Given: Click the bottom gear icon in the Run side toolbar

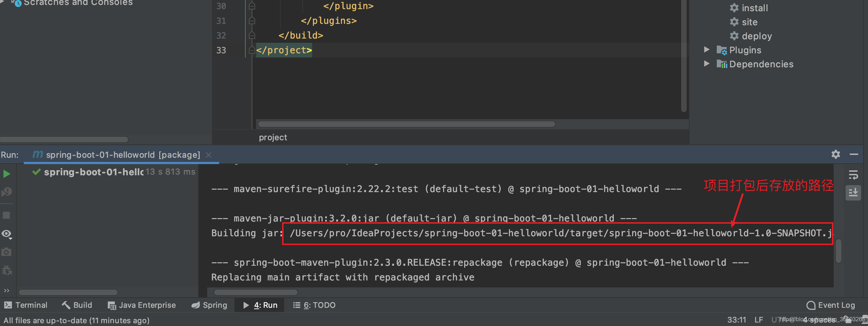Looking at the screenshot, I should click(7, 270).
